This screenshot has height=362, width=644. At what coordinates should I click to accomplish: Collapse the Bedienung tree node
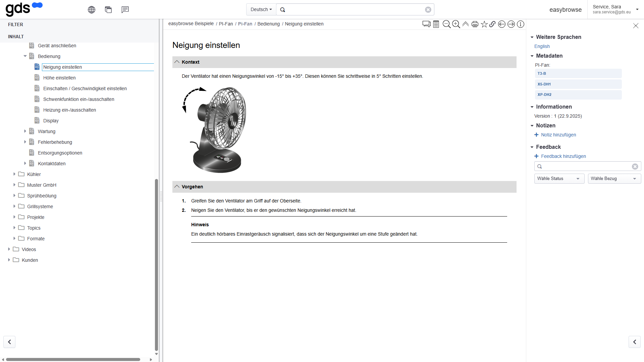25,56
